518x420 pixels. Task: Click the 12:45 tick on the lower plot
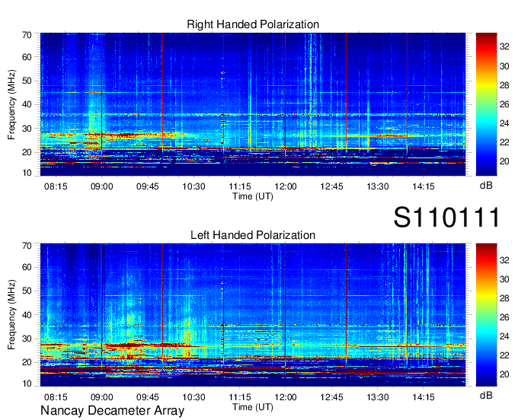(331, 397)
